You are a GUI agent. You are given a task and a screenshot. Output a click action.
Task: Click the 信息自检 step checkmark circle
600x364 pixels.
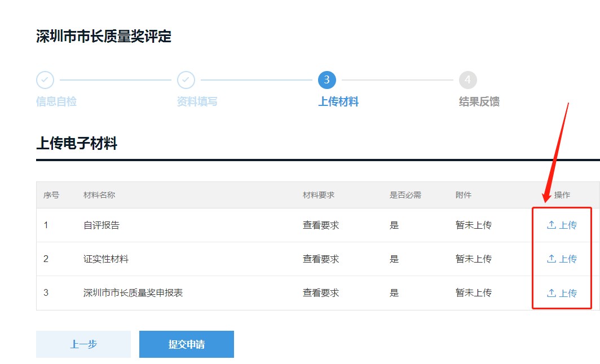tap(45, 80)
